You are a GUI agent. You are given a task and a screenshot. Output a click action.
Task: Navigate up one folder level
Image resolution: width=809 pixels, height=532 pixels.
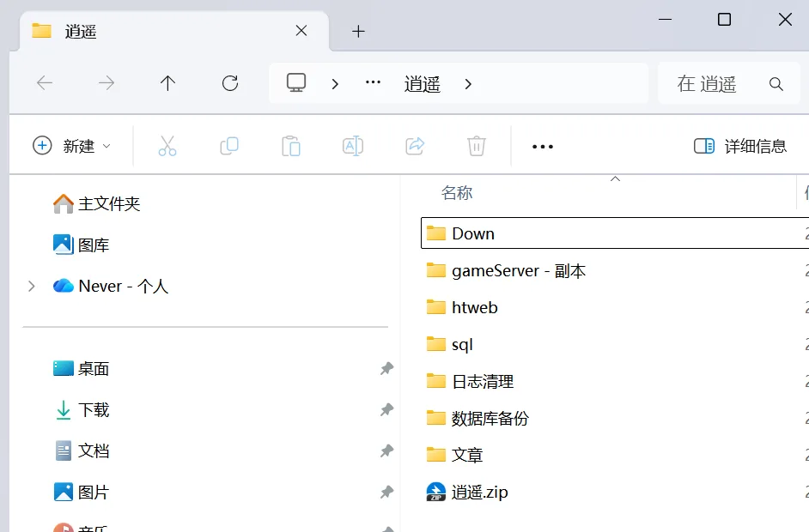(x=167, y=83)
